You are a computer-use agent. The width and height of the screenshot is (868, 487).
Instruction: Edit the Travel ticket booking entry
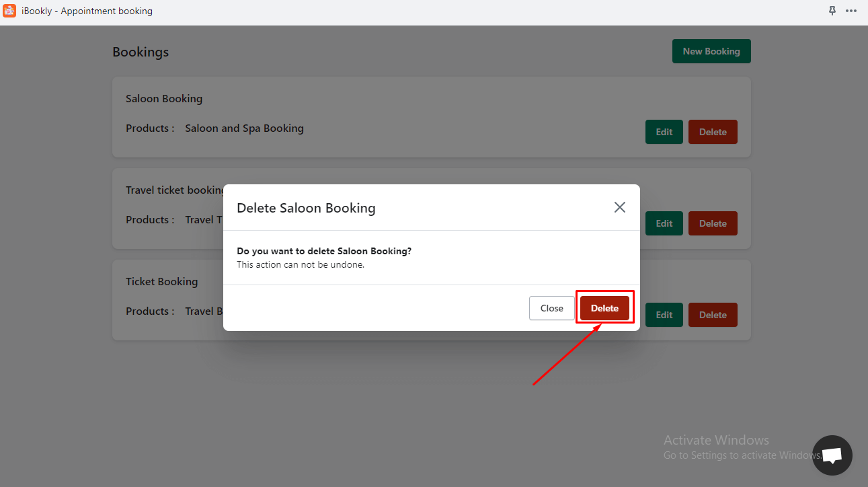[664, 223]
